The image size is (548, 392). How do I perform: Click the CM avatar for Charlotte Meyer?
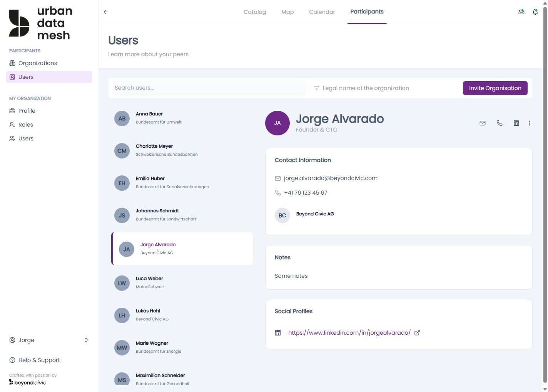tap(122, 151)
